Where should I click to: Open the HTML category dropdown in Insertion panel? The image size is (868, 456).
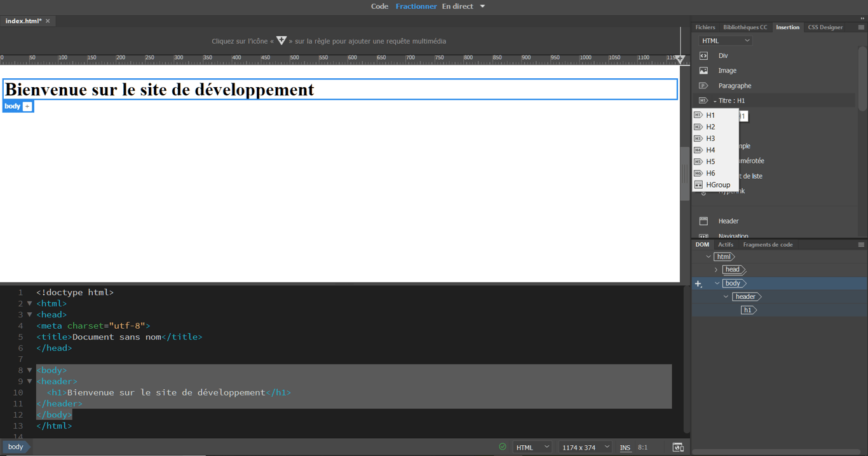pyautogui.click(x=725, y=41)
